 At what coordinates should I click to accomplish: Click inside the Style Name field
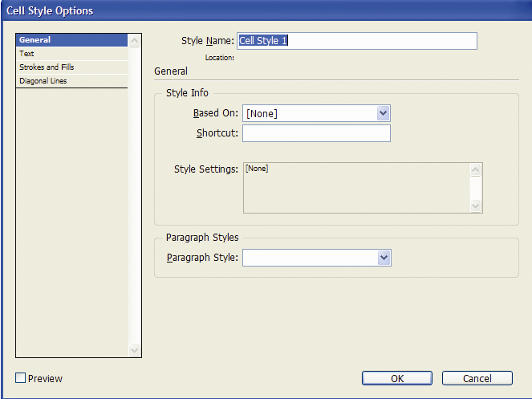[357, 41]
